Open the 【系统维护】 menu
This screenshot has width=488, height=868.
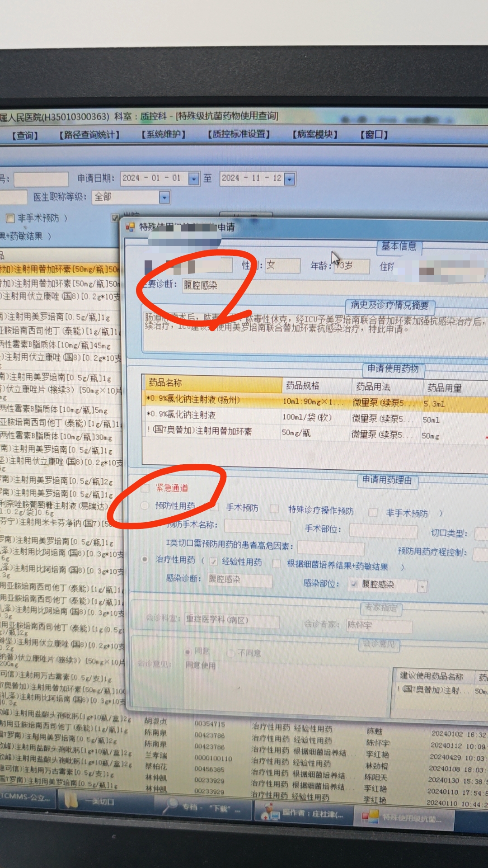click(163, 134)
